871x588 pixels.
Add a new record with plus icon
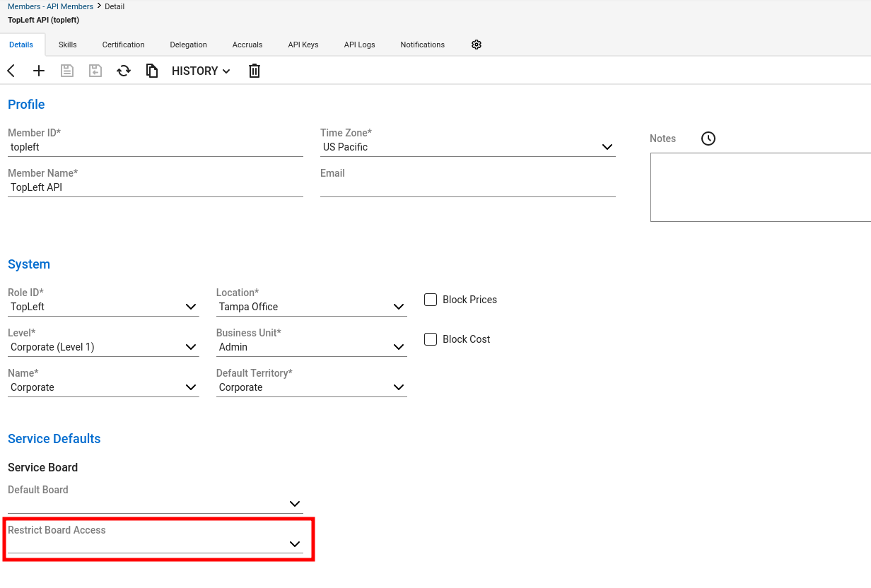point(39,71)
